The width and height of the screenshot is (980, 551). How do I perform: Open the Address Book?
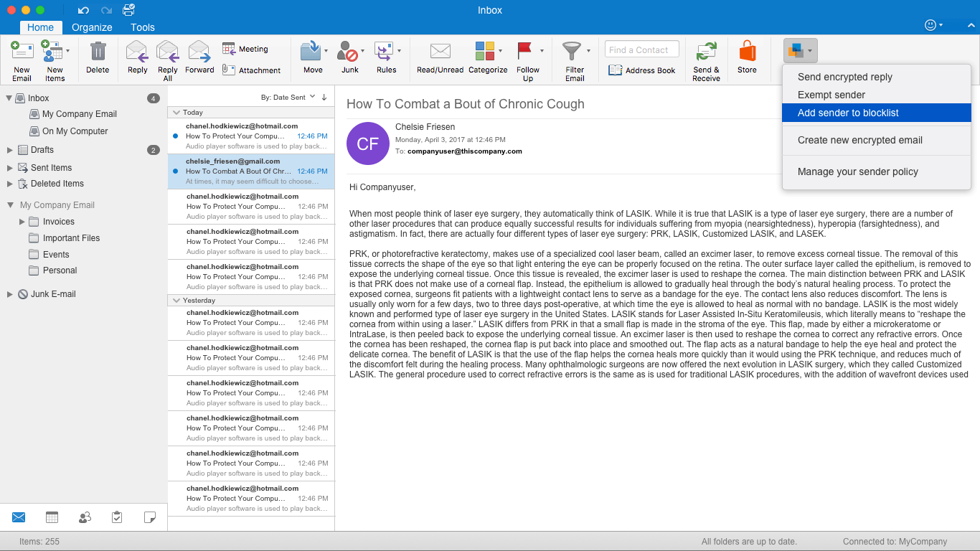click(x=642, y=70)
